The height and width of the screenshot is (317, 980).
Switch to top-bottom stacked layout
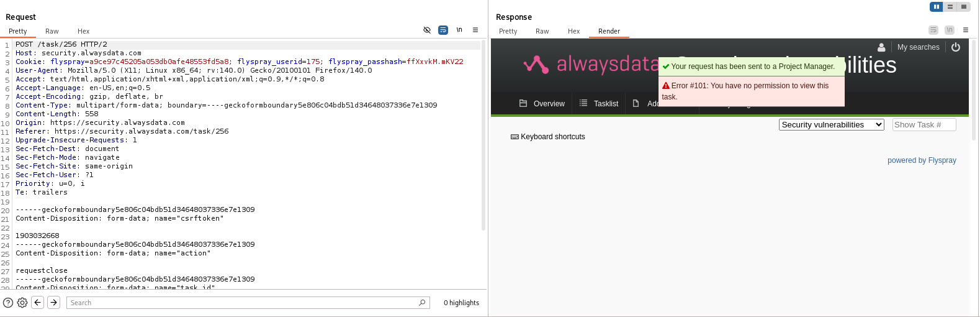950,7
